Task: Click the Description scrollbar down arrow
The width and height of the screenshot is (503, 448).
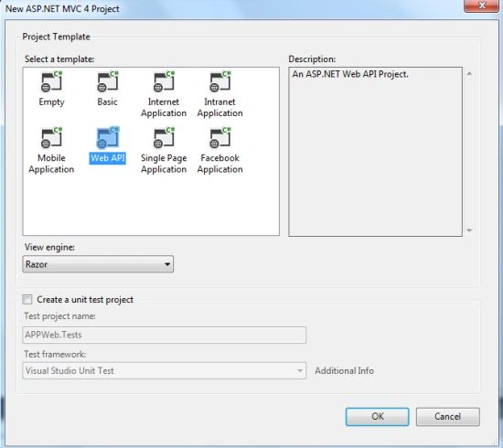Action: pyautogui.click(x=469, y=230)
